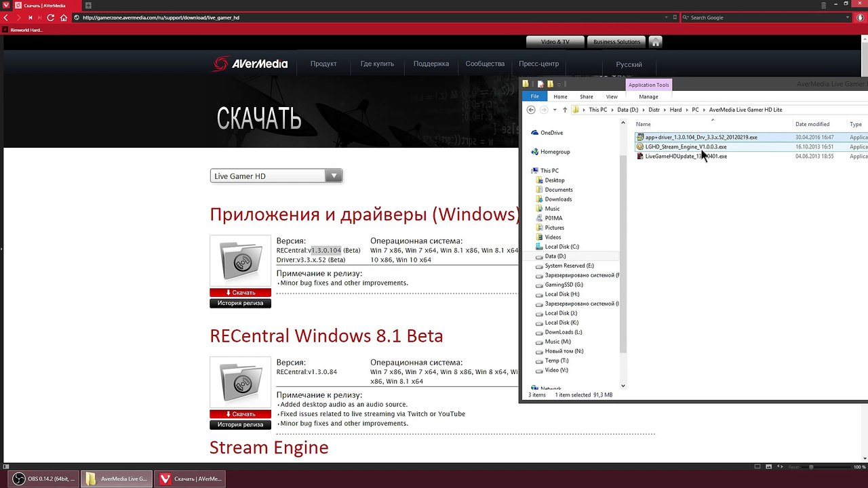868x488 pixels.
Task: Open Homegroup in navigation pane
Action: point(555,152)
